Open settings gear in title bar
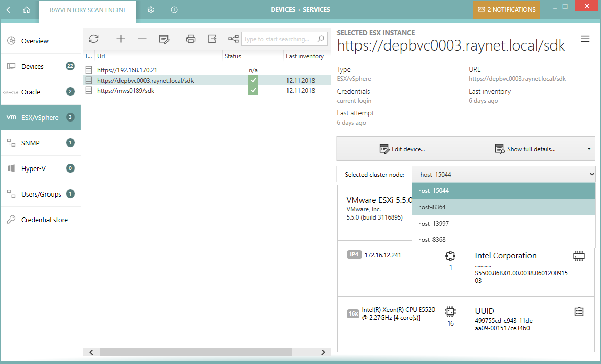 (151, 10)
